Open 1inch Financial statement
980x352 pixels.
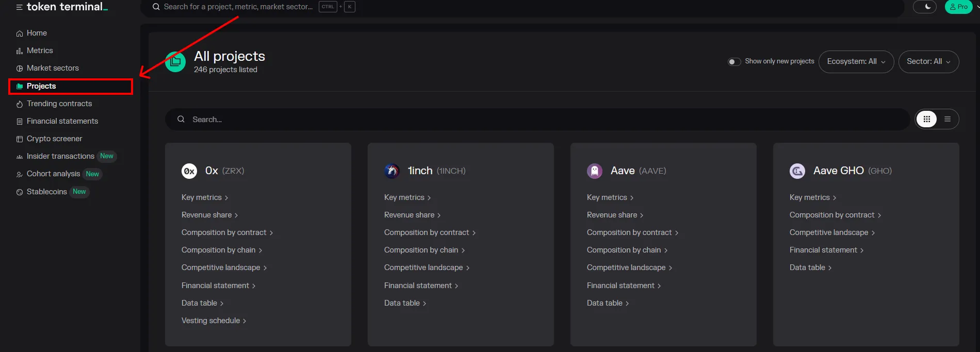(421, 286)
